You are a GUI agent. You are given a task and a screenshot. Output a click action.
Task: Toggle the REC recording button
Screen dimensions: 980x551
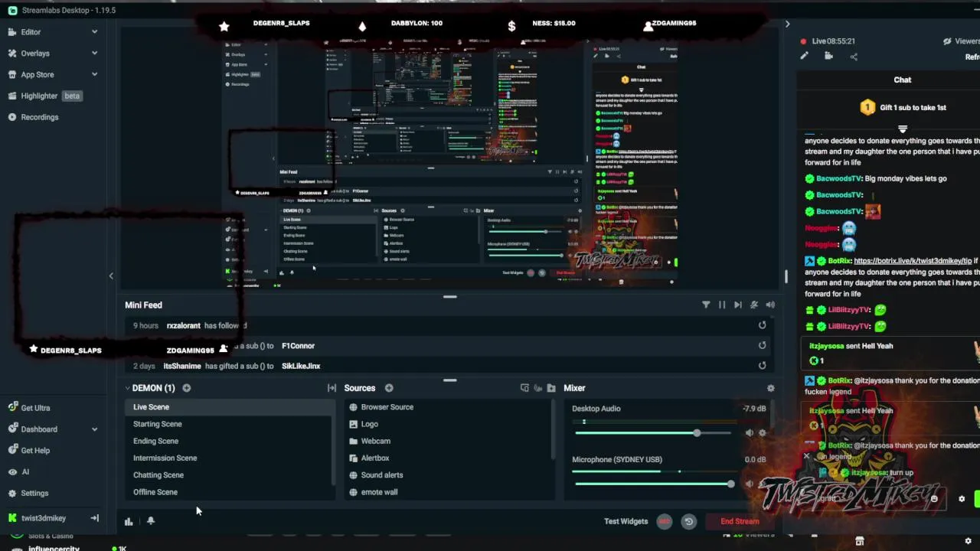664,521
